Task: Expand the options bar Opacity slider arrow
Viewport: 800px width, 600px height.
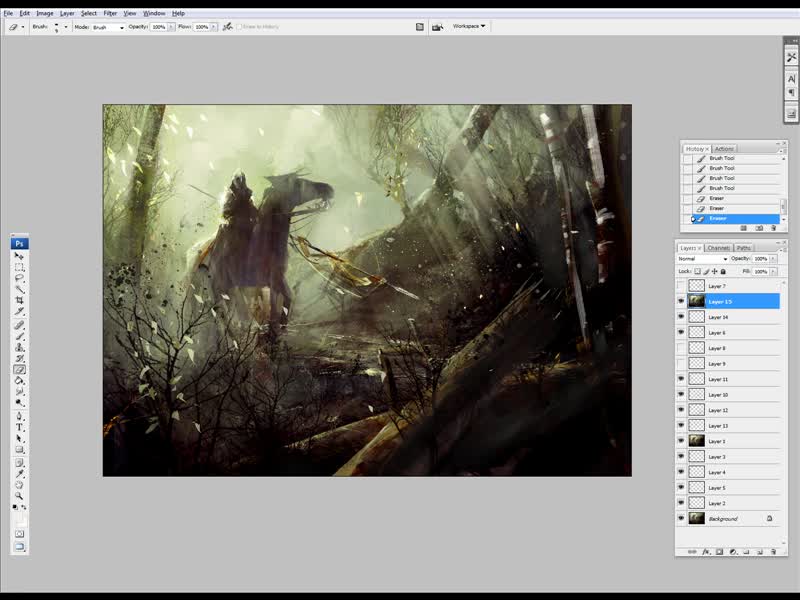Action: click(171, 27)
